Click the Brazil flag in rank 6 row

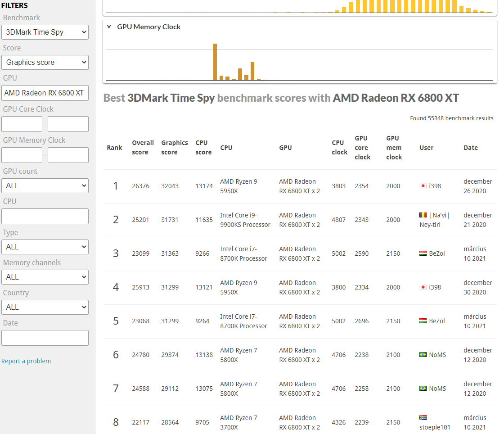tap(423, 355)
